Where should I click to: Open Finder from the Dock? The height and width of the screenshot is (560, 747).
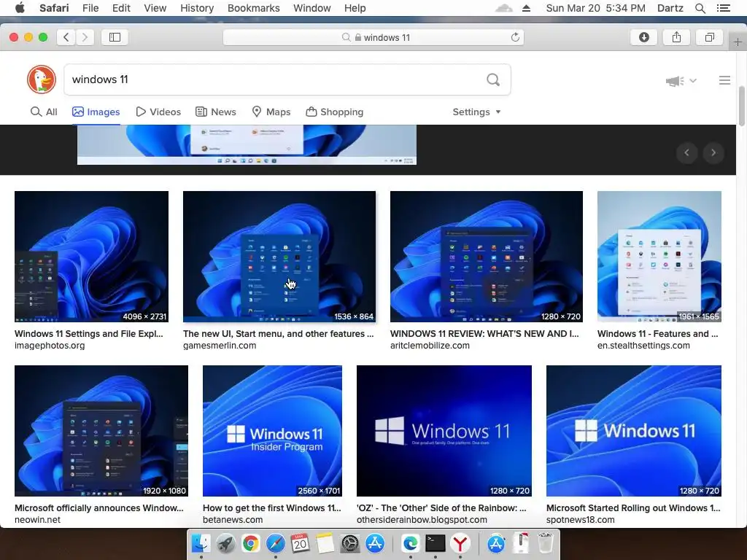[x=201, y=543]
